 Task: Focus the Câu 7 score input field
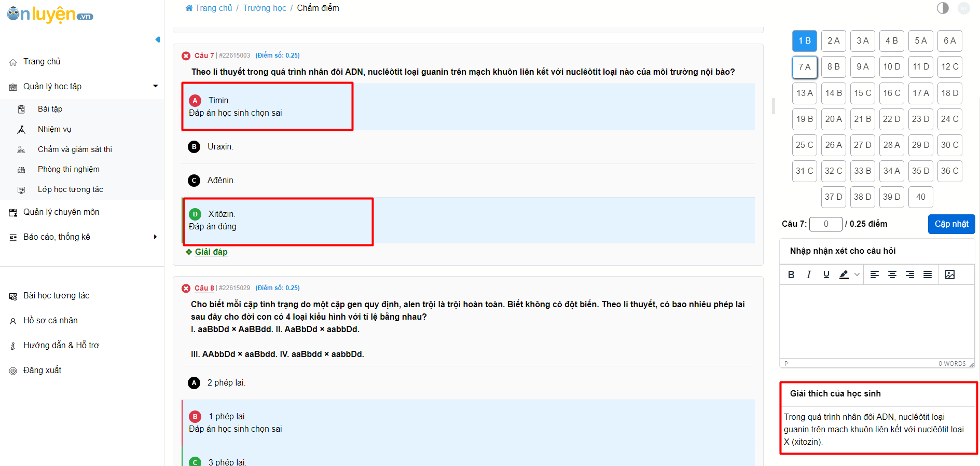826,224
